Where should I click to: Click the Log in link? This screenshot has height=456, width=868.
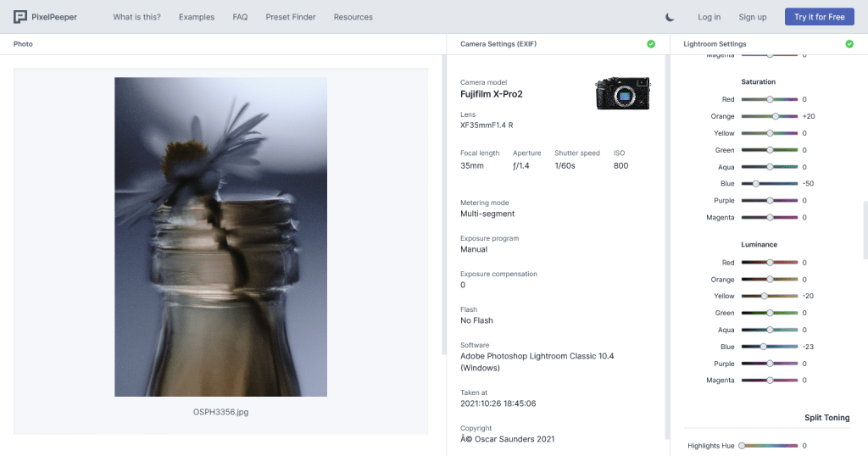click(x=709, y=17)
